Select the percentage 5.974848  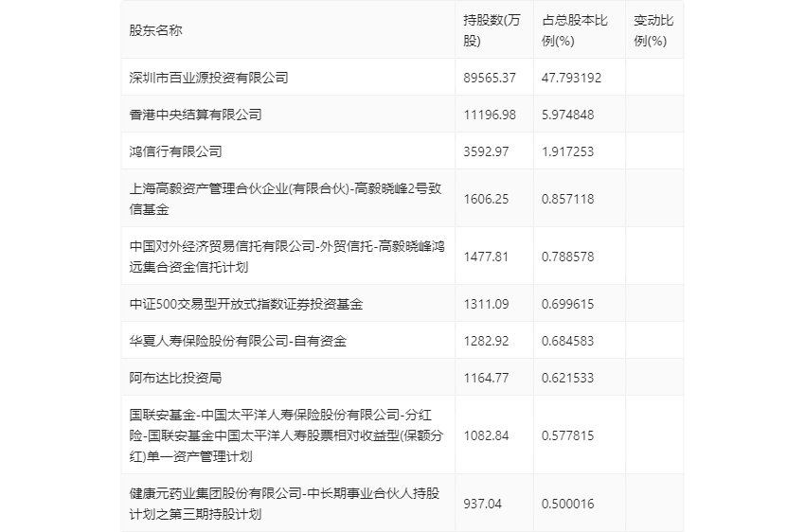coord(567,115)
